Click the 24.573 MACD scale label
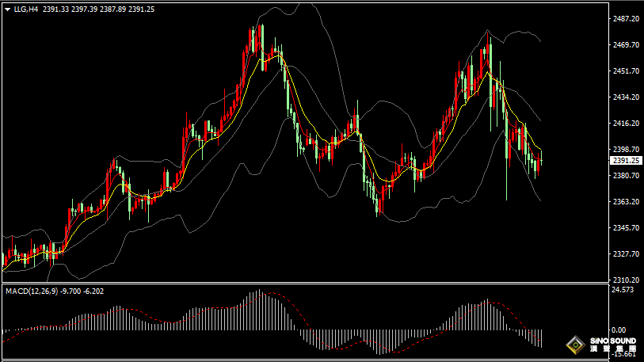 tap(624, 290)
